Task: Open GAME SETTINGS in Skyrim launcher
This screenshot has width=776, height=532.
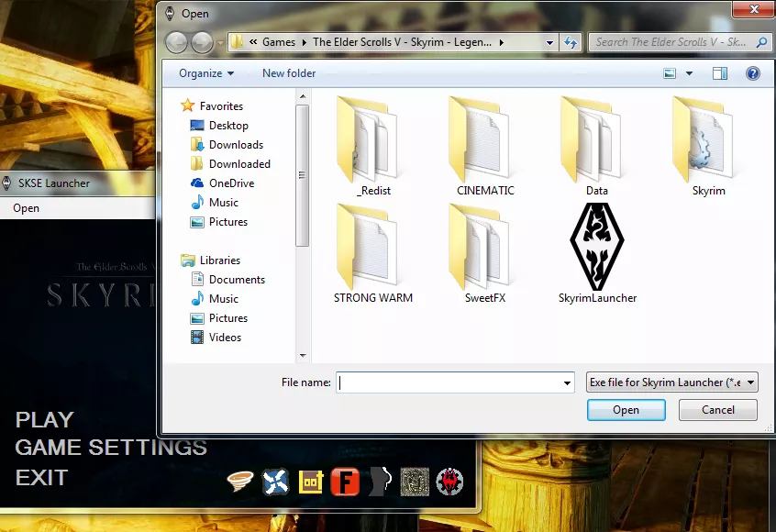Action: [111, 448]
